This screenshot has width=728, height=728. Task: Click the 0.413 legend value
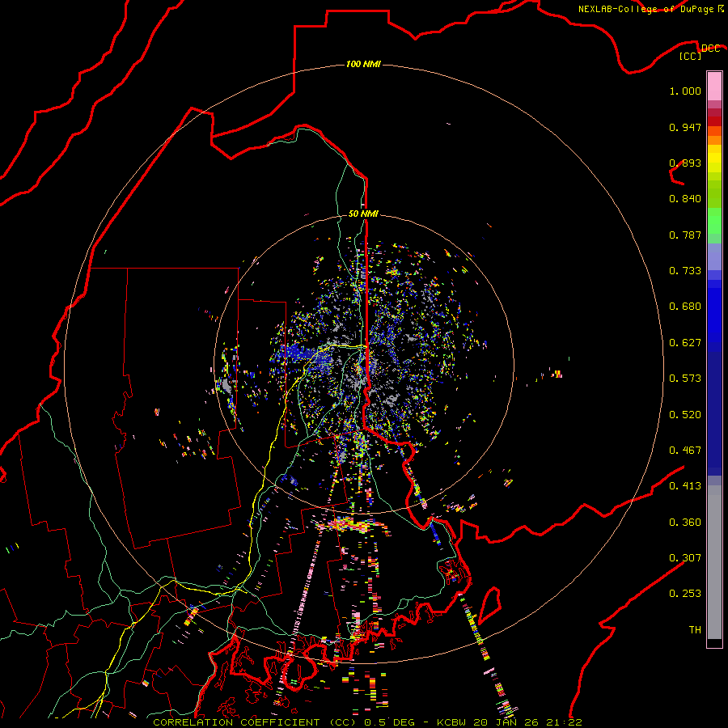pos(685,486)
